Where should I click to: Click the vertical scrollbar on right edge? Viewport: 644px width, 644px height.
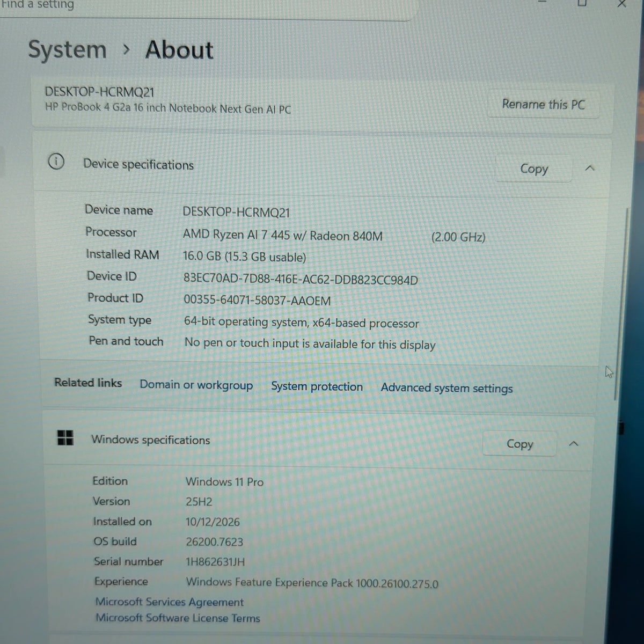coord(625,303)
